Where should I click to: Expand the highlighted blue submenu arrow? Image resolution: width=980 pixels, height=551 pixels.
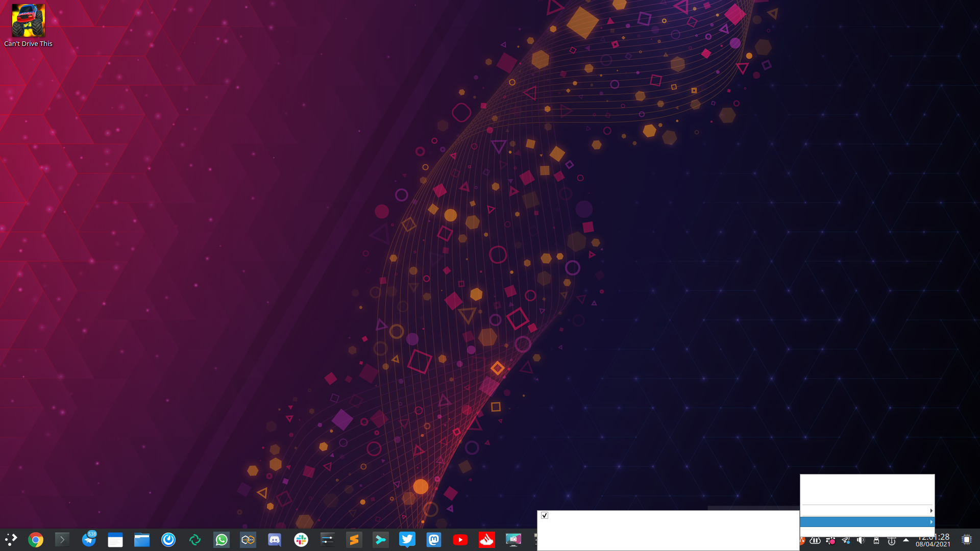coord(931,522)
